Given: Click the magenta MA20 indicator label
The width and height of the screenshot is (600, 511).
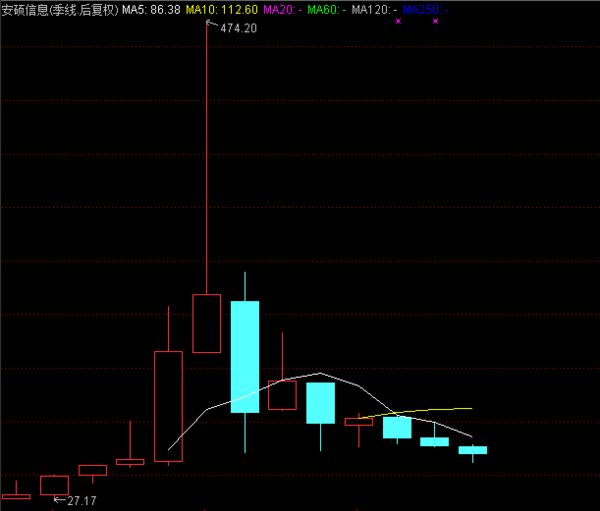Looking at the screenshot, I should [282, 10].
